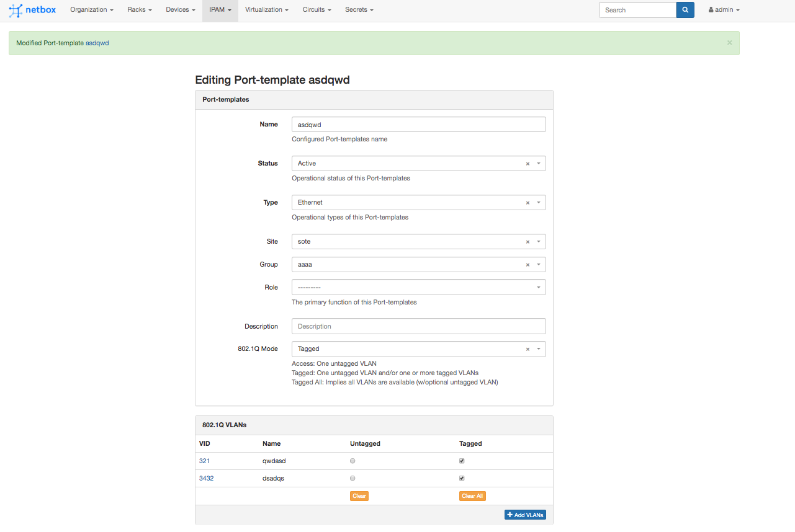Toggle tagged checkbox for qwdasd VLAN

(462, 461)
